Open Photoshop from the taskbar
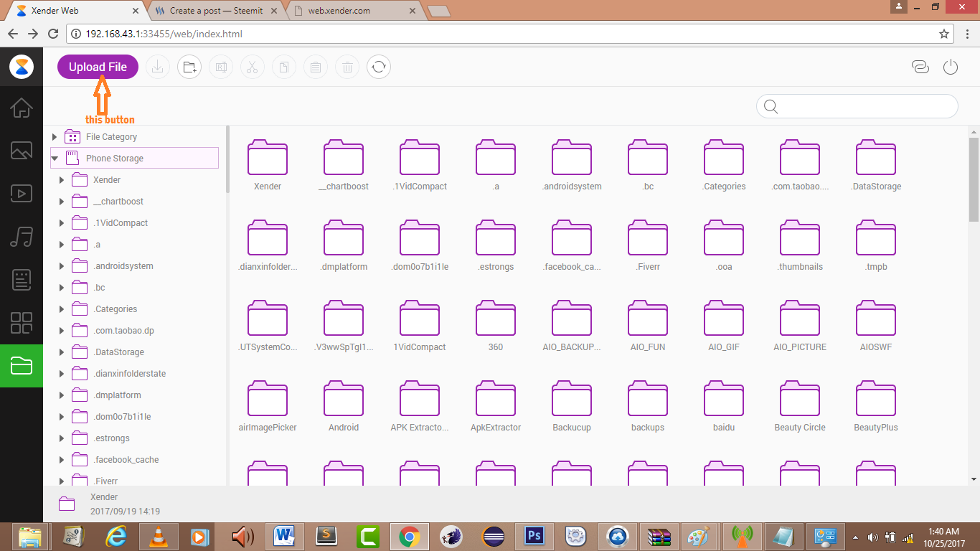This screenshot has height=551, width=980. tap(533, 536)
